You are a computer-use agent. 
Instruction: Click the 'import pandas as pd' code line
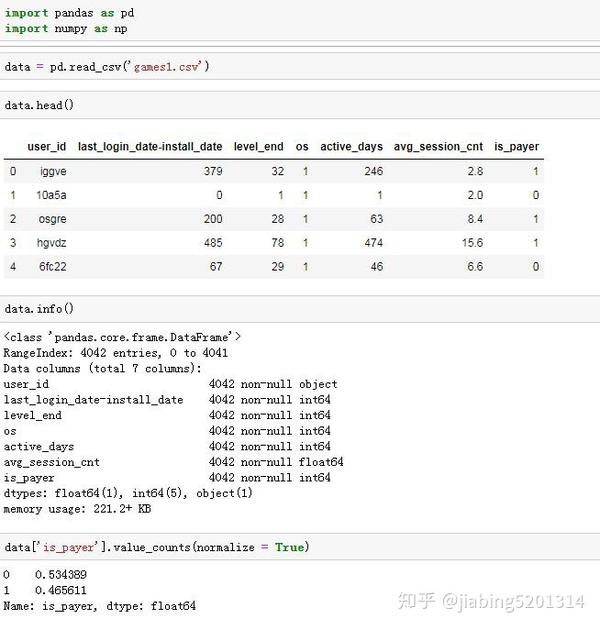click(69, 13)
